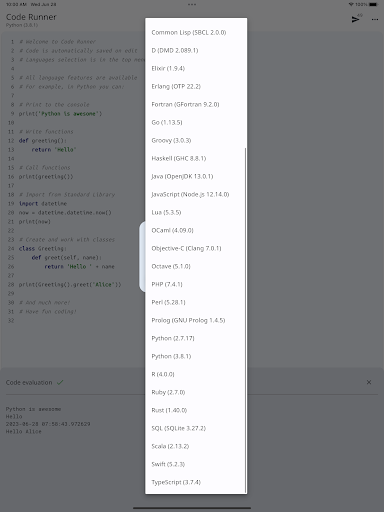384x512 pixels.
Task: Select Lua (5.3.5)
Action: click(x=196, y=212)
